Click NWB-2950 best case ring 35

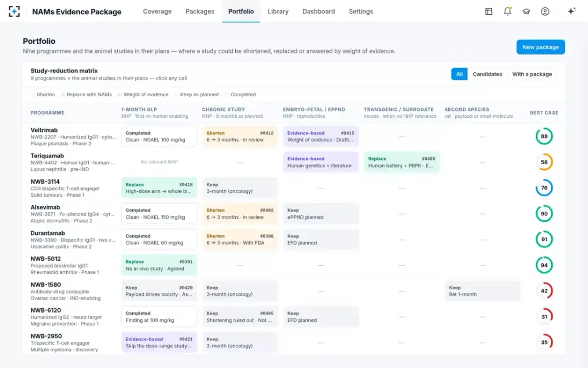coord(544,342)
